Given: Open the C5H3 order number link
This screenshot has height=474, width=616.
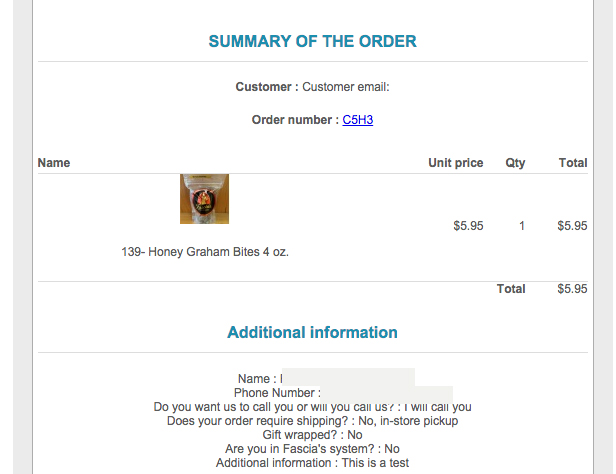Looking at the screenshot, I should 358,120.
